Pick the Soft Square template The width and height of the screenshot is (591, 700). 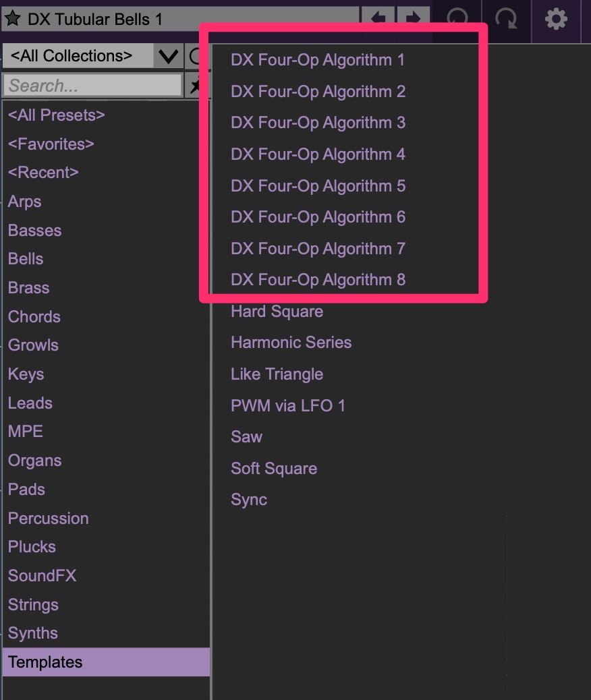click(274, 469)
